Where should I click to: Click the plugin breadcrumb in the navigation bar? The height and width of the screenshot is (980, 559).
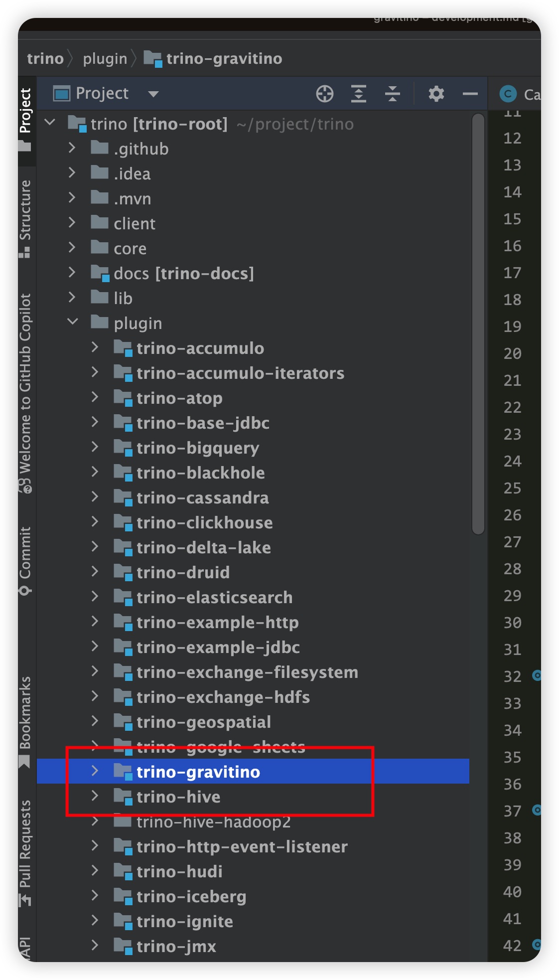(x=105, y=59)
